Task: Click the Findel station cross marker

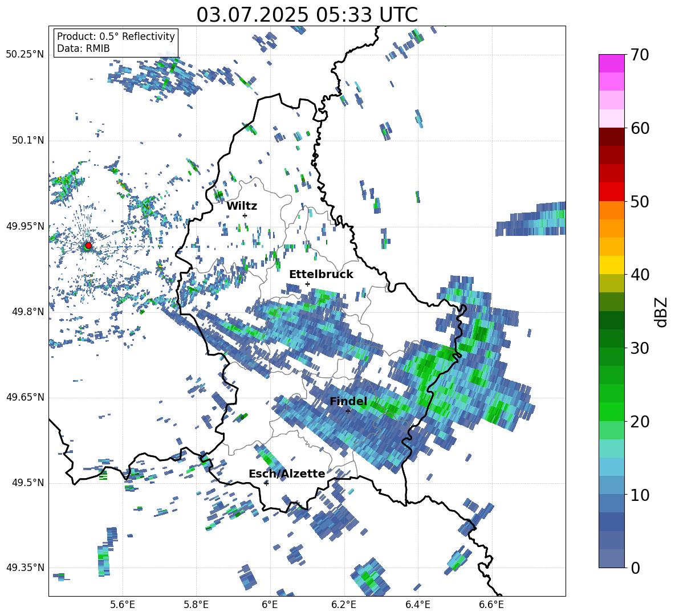Action: tap(348, 411)
